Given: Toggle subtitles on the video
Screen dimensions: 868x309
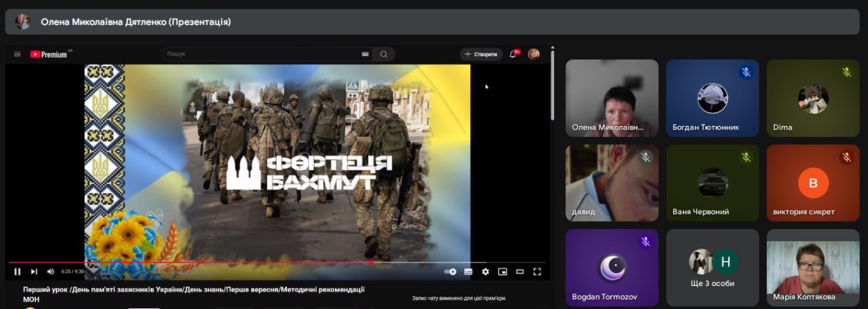Looking at the screenshot, I should pos(468,272).
